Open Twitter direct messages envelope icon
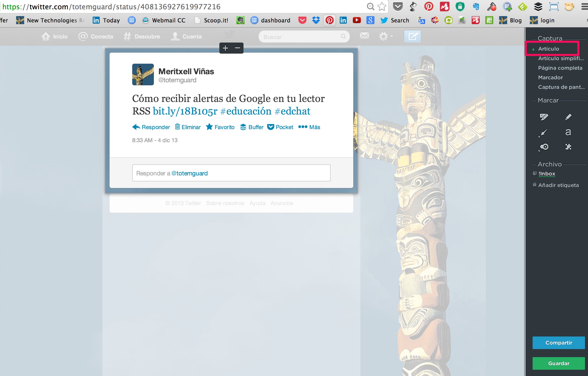Image resolution: width=588 pixels, height=376 pixels. (x=364, y=36)
